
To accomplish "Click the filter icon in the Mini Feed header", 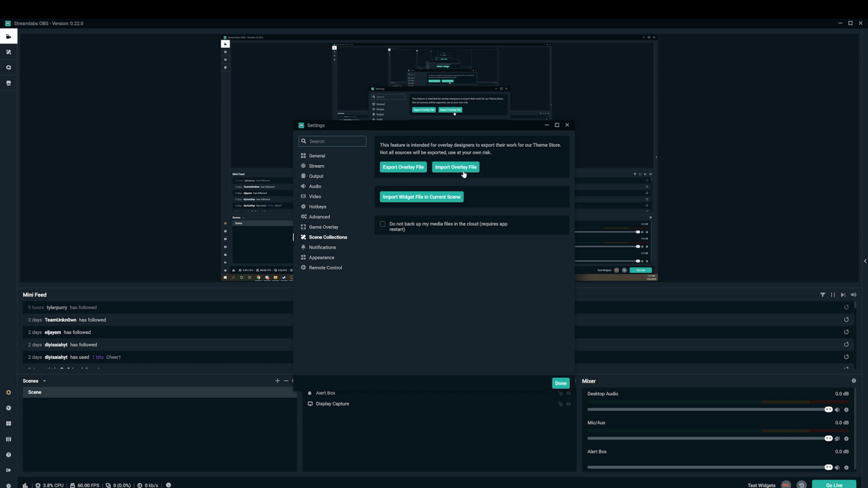I will 823,294.
